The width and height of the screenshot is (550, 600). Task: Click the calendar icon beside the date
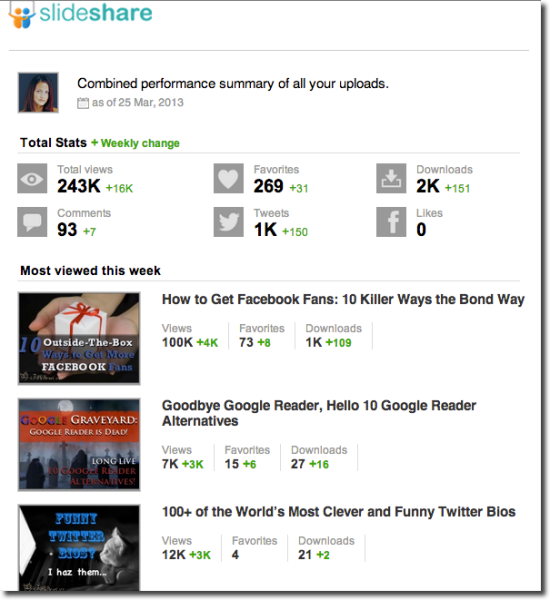[83, 103]
